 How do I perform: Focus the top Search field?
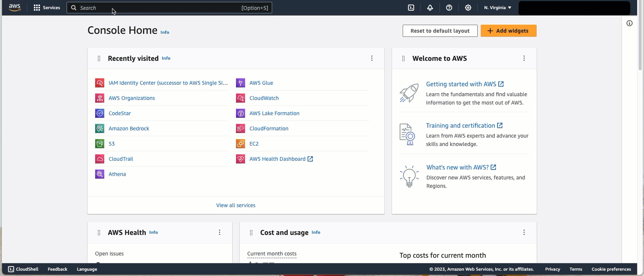pos(169,8)
